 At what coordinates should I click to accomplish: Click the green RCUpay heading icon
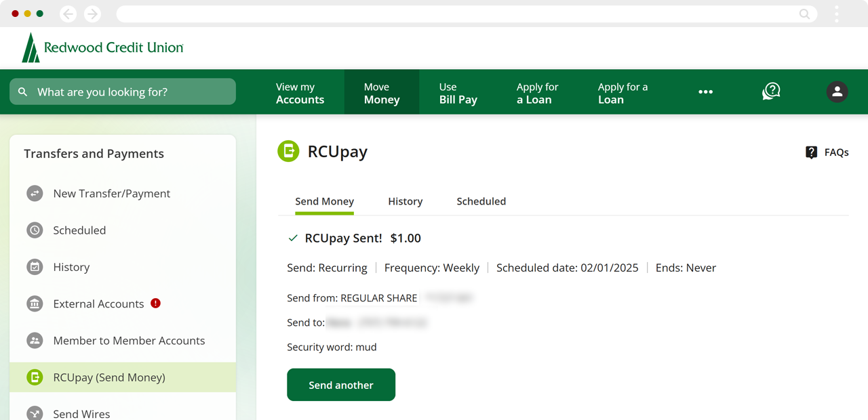(x=288, y=151)
